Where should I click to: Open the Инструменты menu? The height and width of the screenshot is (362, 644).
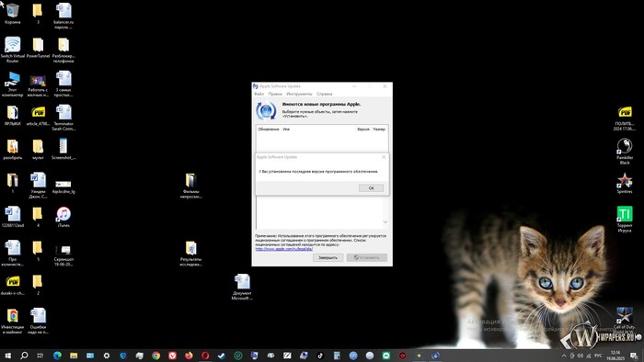pyautogui.click(x=299, y=94)
